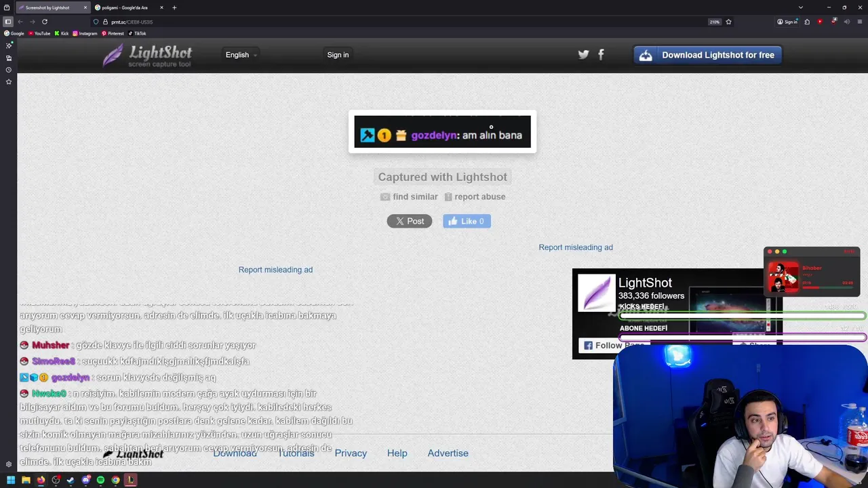The height and width of the screenshot is (488, 868).
Task: Click the Advertise footer link
Action: tap(448, 453)
